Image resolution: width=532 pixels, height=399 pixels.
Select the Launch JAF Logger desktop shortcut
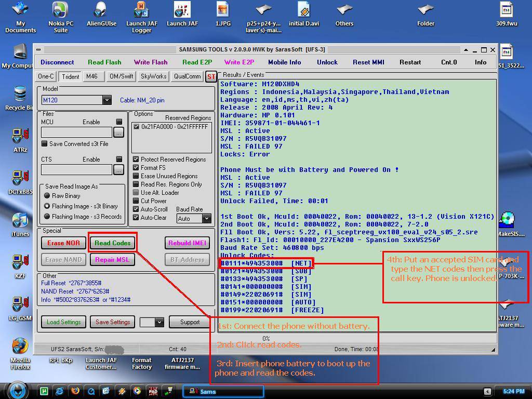tap(142, 17)
